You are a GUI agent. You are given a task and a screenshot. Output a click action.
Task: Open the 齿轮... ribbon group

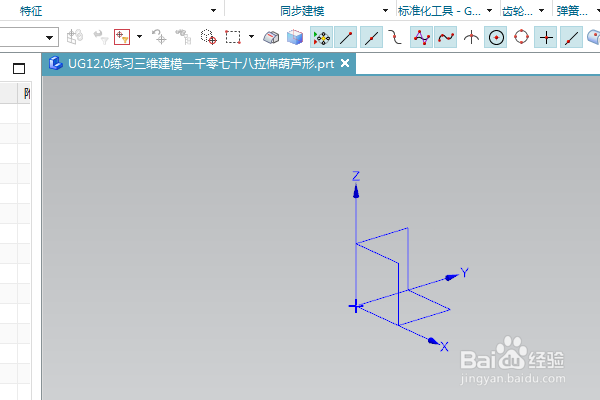[517, 11]
